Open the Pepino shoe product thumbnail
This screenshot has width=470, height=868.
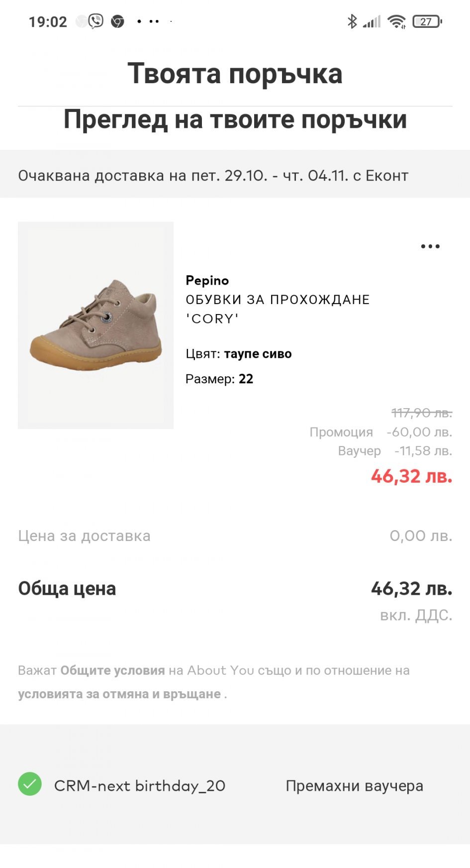coord(95,325)
